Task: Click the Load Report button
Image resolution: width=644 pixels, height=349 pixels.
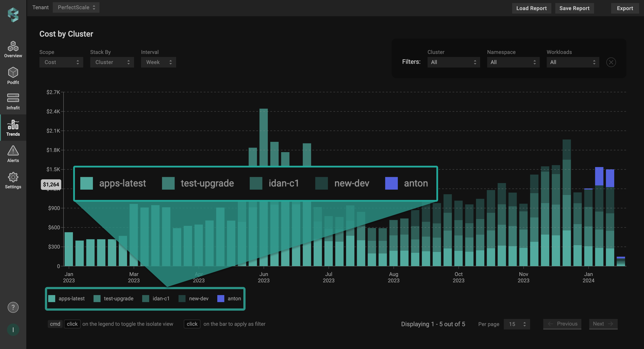Action: tap(531, 8)
